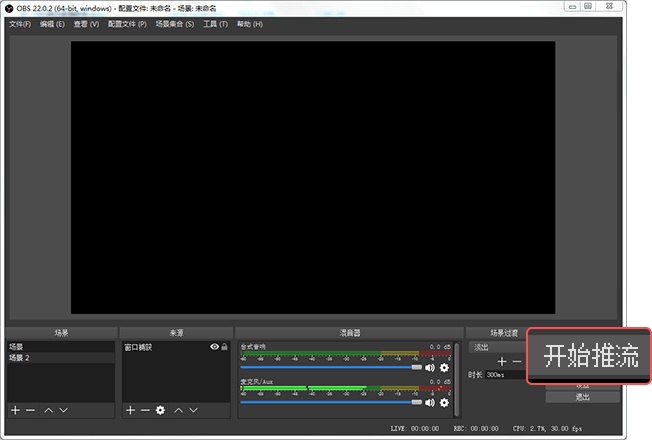Select 场景 in scenes list

coord(61,347)
